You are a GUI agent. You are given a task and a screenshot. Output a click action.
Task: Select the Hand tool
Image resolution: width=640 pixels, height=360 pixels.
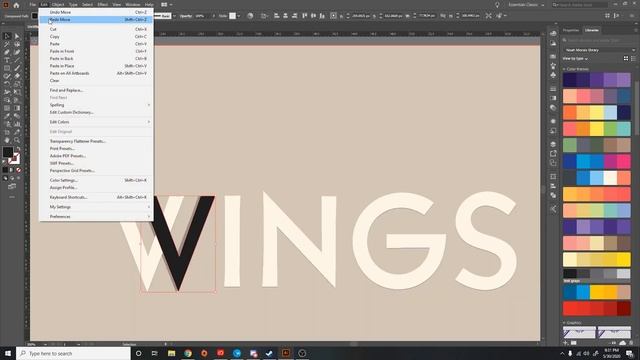point(7,140)
